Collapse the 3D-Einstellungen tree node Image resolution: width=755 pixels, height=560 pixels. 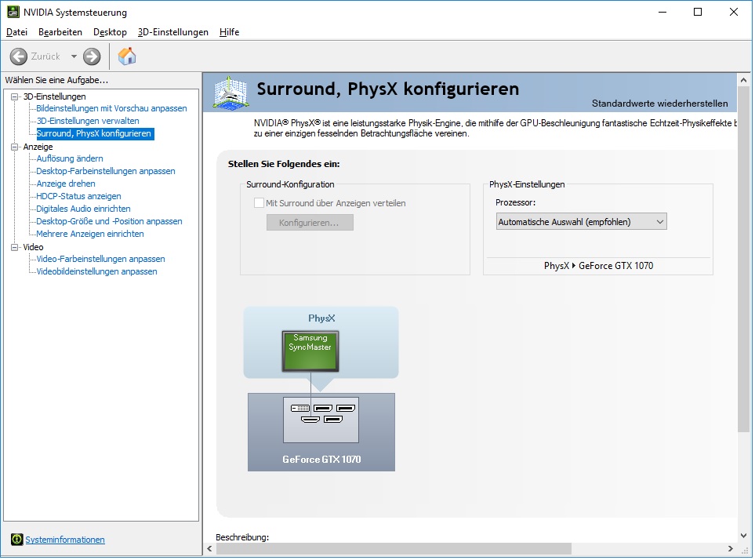coord(14,96)
